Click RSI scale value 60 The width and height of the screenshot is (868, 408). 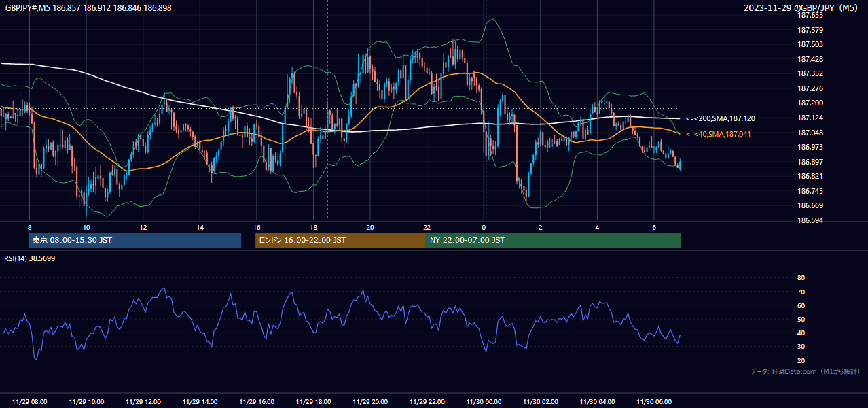801,305
